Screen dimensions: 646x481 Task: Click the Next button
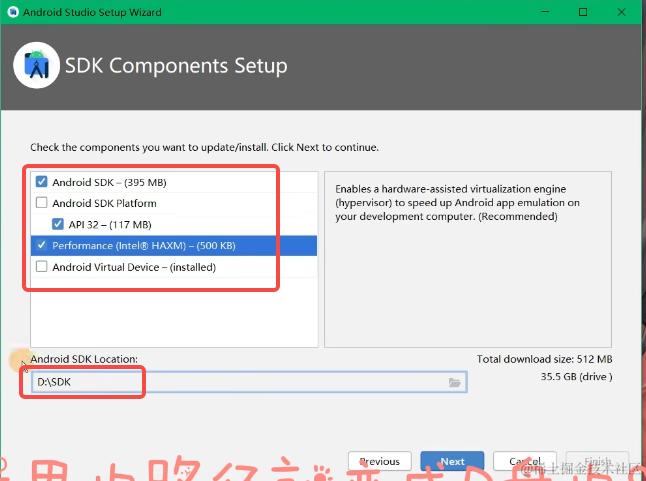(452, 462)
